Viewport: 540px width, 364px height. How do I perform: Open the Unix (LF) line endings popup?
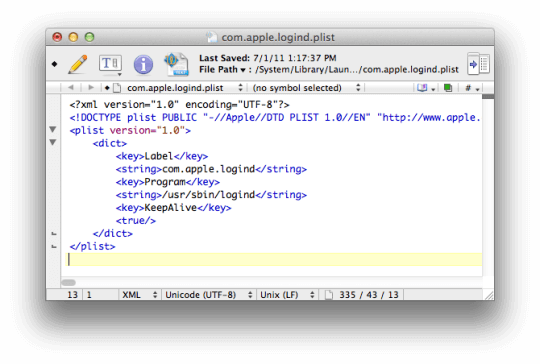(287, 295)
